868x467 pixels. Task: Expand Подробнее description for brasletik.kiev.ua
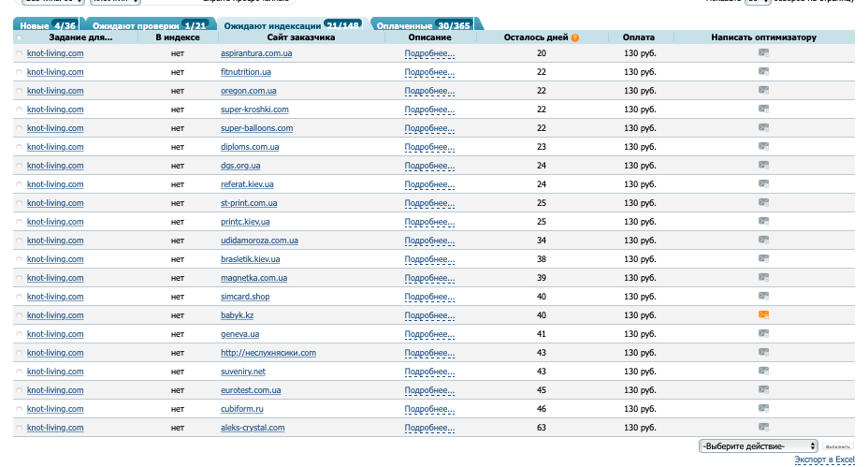click(x=429, y=259)
